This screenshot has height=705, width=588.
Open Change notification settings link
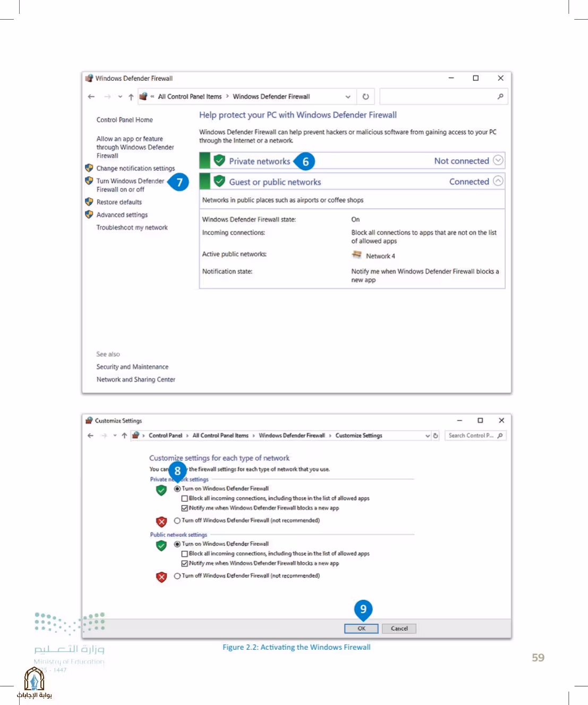click(x=135, y=168)
